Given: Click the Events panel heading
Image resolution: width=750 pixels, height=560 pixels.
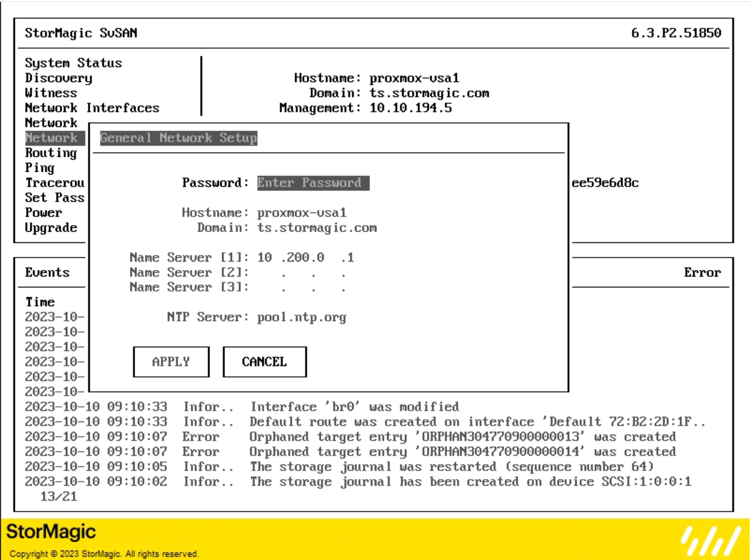Looking at the screenshot, I should coord(47,272).
